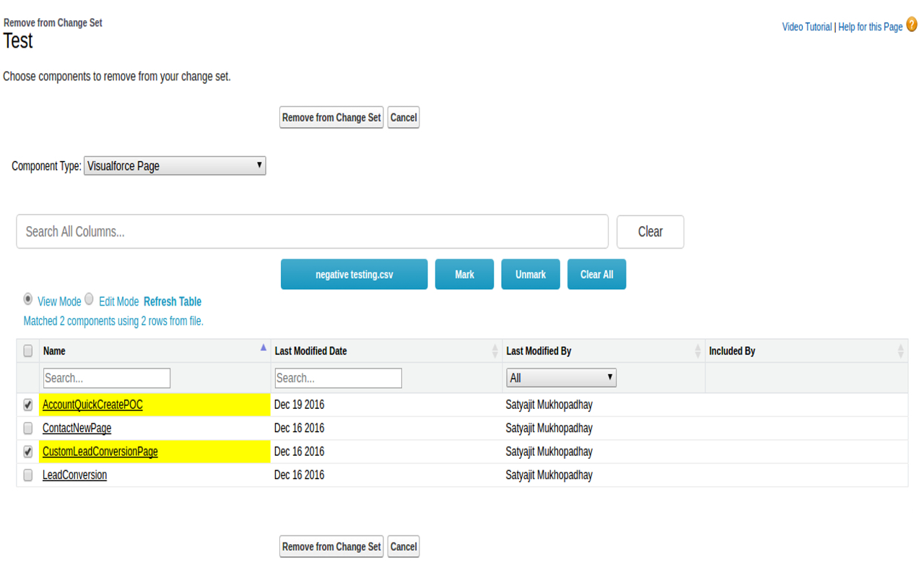Open the AccountQuickCreatePOC link

pyautogui.click(x=92, y=405)
